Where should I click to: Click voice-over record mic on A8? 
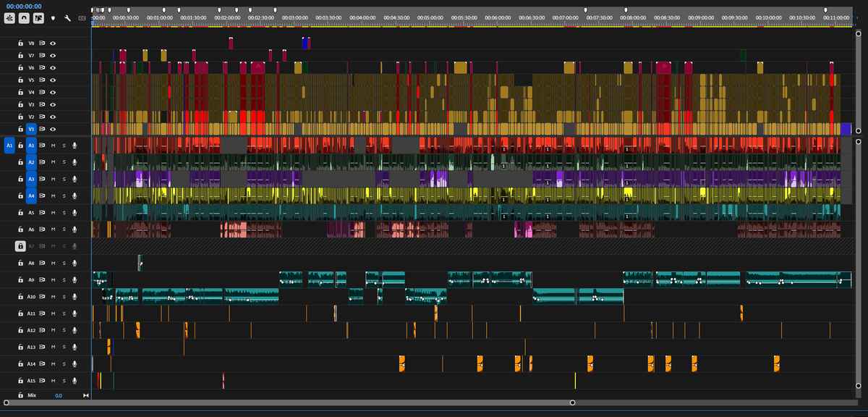(x=75, y=263)
